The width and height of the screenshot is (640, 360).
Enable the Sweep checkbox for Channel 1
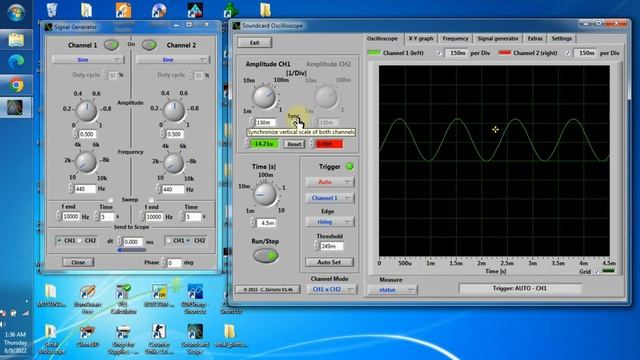(110, 200)
